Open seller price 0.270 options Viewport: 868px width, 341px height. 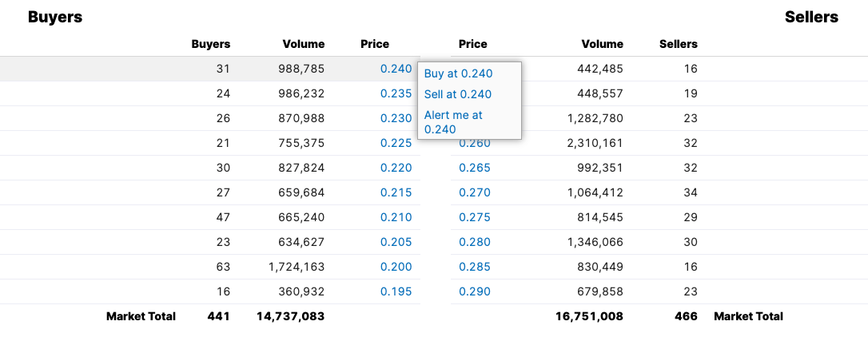tap(474, 192)
